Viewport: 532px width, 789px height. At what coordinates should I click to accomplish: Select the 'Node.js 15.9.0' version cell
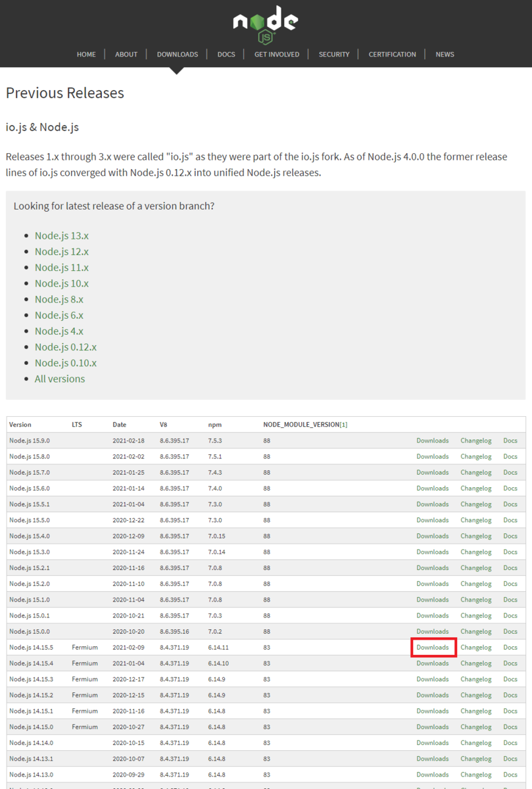pos(29,441)
